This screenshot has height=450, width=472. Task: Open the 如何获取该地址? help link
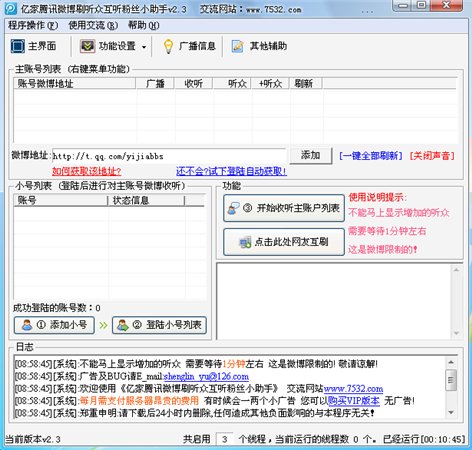point(86,171)
